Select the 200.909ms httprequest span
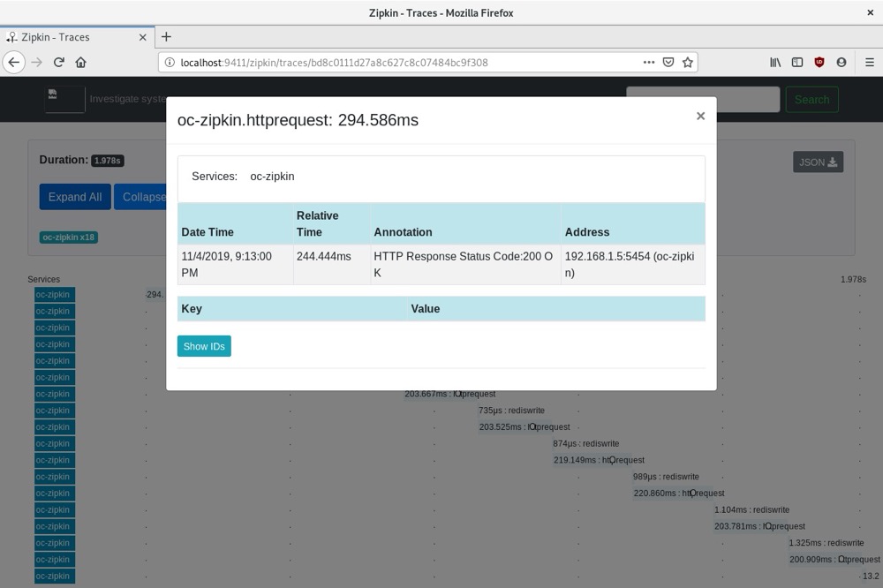This screenshot has height=588, width=883. [834, 559]
